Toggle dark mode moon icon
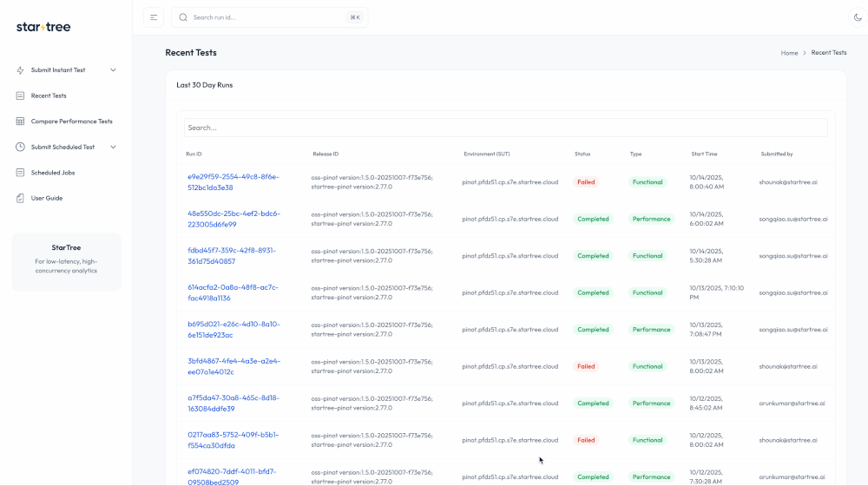 (858, 17)
